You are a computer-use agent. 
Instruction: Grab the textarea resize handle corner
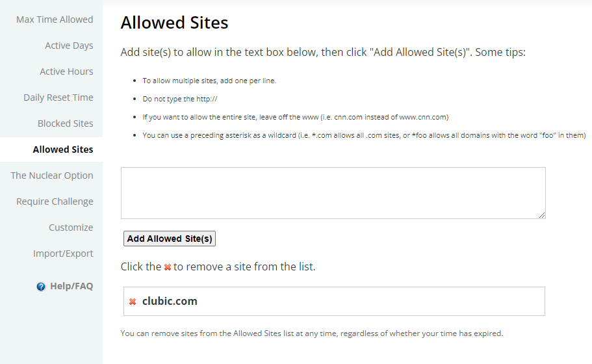tap(542, 215)
